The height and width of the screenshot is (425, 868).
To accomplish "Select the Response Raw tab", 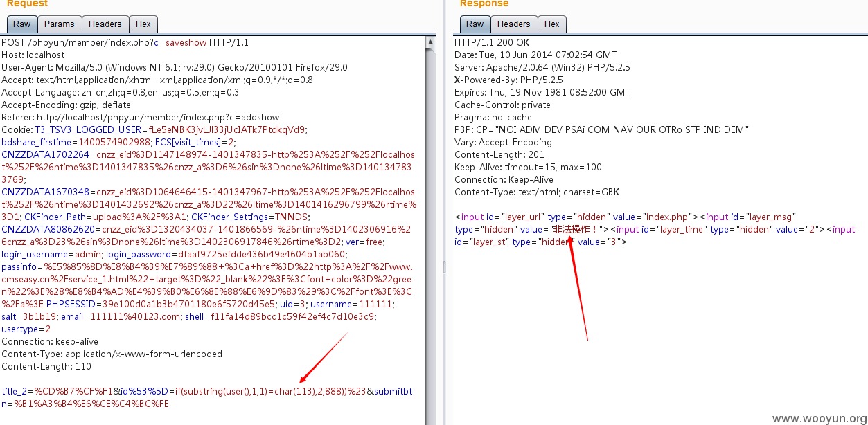I will pos(475,24).
